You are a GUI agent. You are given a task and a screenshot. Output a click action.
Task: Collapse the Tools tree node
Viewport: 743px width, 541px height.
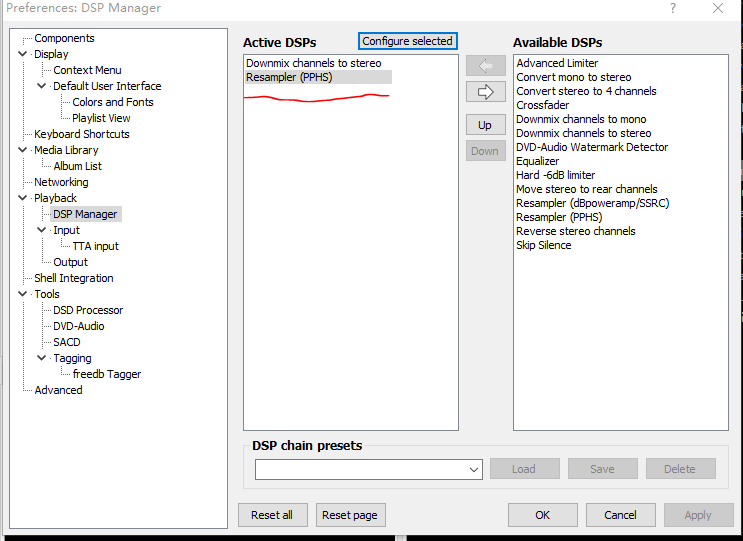23,294
